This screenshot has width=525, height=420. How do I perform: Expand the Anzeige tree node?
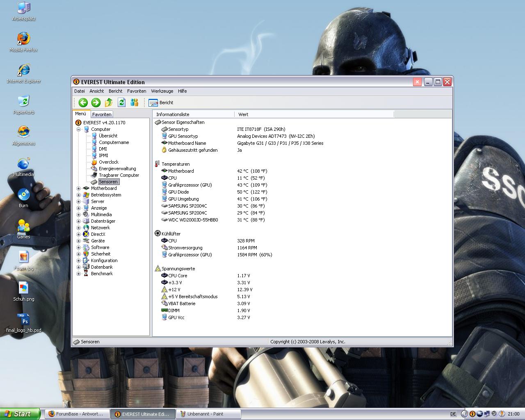79,208
